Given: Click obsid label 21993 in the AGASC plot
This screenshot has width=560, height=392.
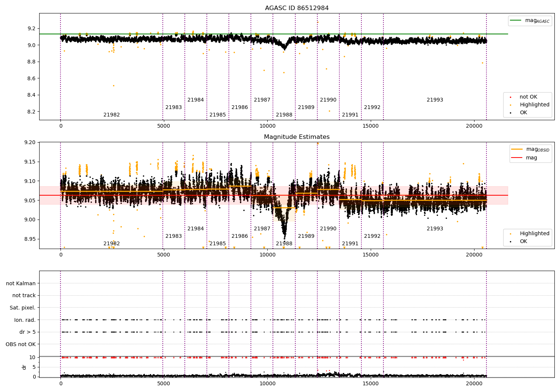Looking at the screenshot, I should click(435, 100).
